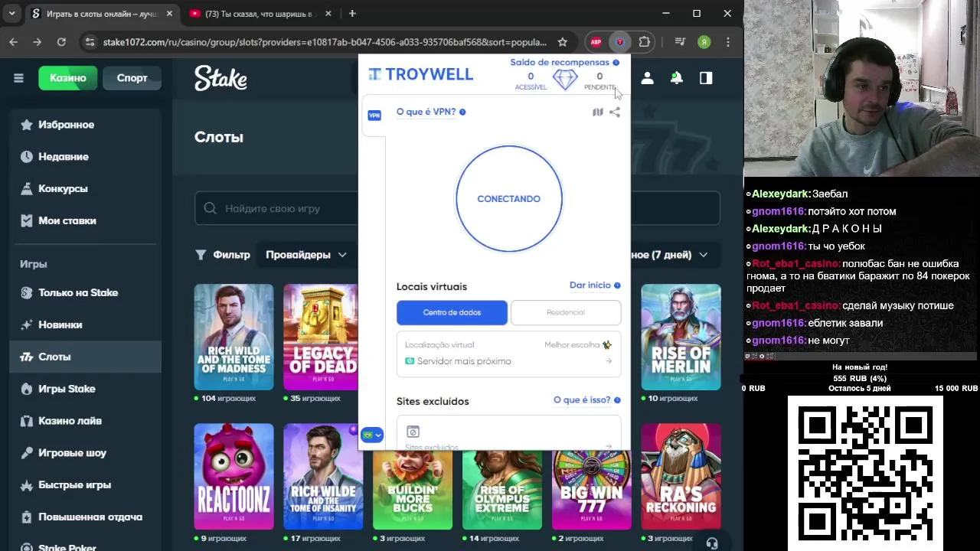This screenshot has width=980, height=551.
Task: Open the Chrome tab search chevron
Action: (x=11, y=14)
